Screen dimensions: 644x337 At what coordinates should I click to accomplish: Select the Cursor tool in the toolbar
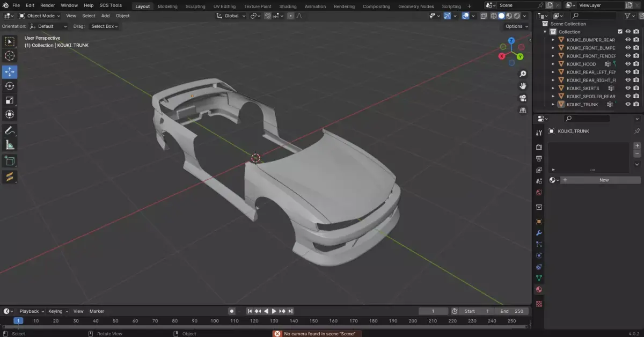pos(10,56)
